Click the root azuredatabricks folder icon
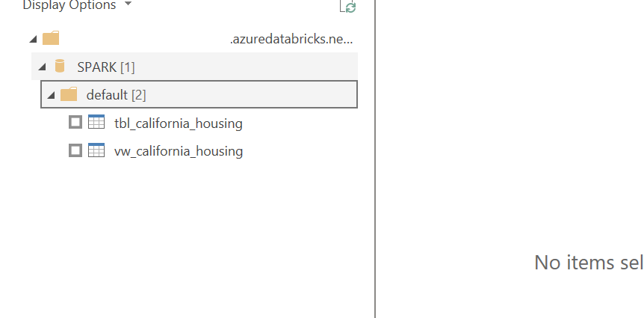The image size is (644, 318). (51, 38)
